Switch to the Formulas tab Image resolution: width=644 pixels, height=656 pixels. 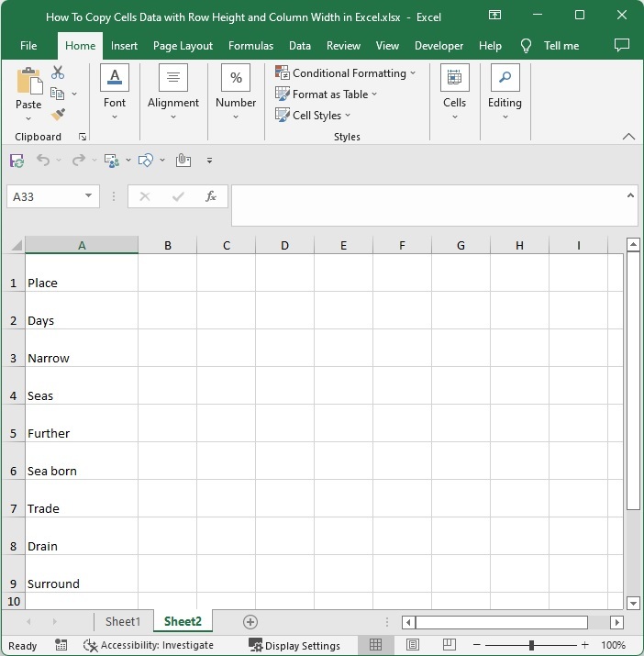250,46
